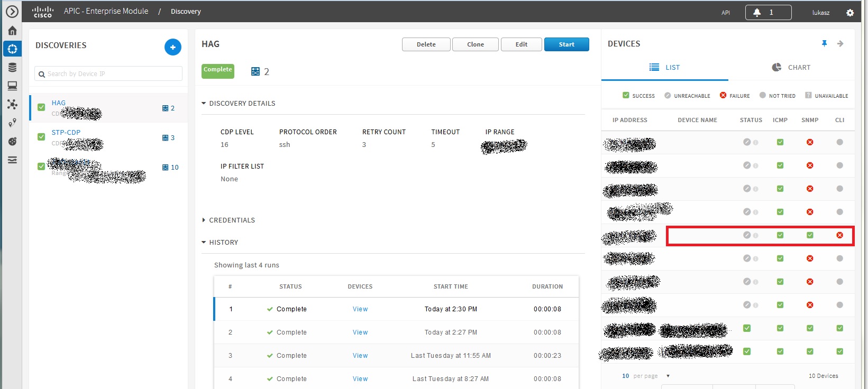Open the Host Inventory monitor icon

point(12,86)
